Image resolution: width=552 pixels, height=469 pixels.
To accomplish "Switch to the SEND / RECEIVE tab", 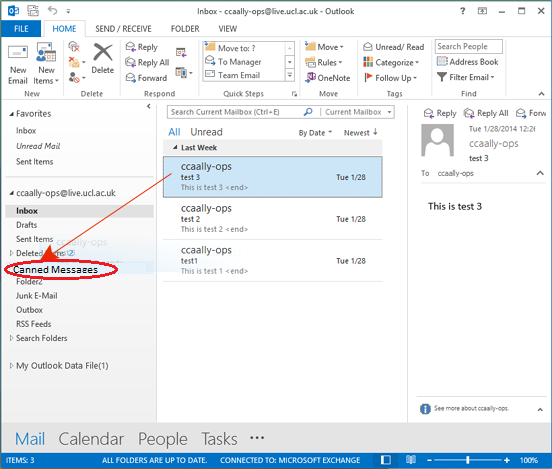I will [x=123, y=29].
